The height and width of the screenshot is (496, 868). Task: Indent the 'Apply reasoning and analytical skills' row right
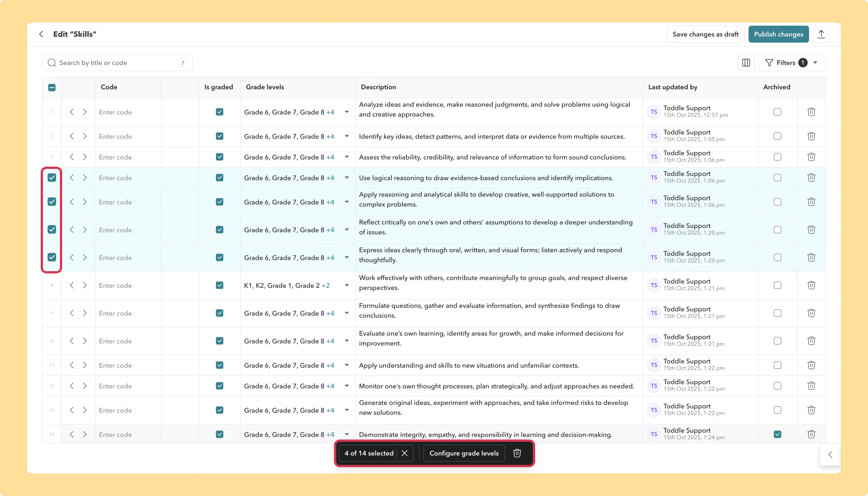click(85, 202)
